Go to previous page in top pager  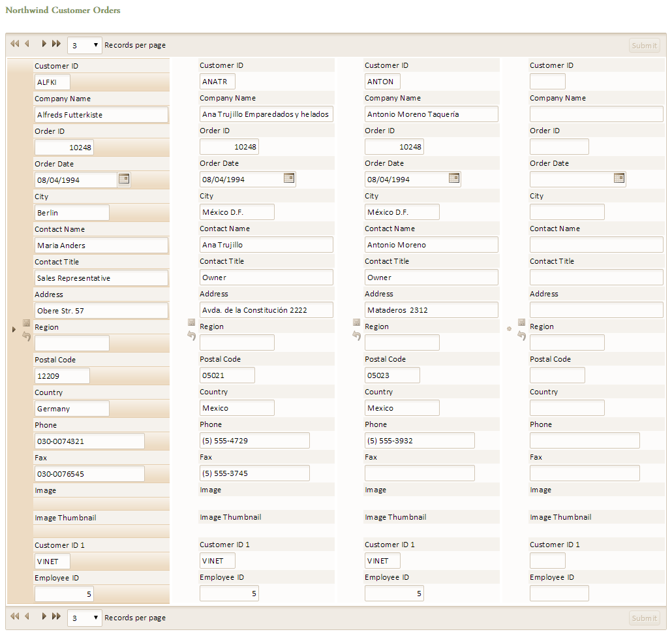coord(27,44)
